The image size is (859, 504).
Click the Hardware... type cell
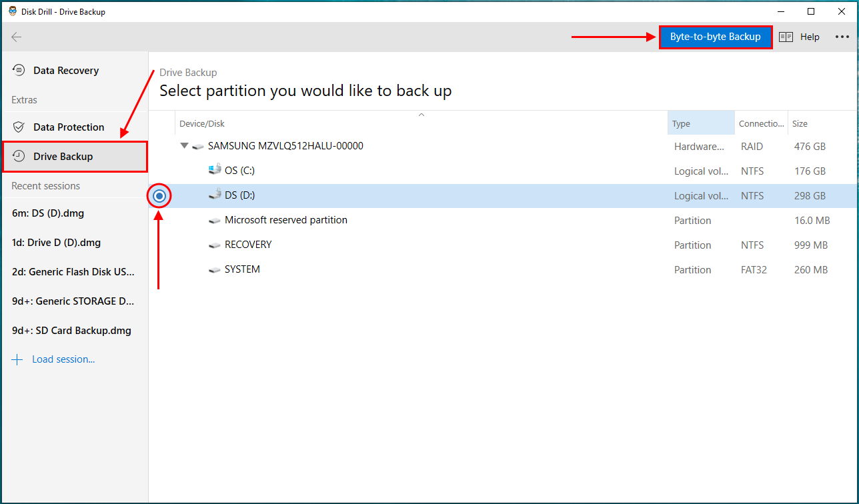tap(699, 147)
